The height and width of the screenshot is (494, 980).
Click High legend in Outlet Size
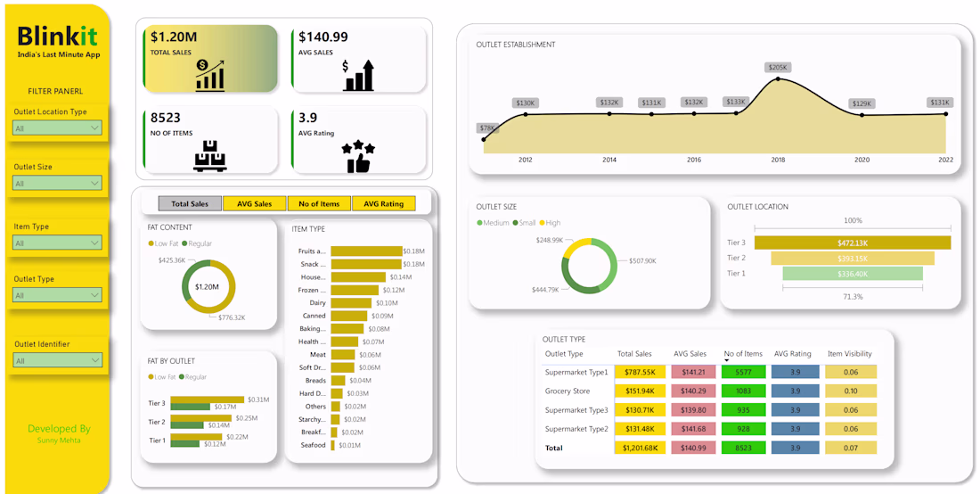pyautogui.click(x=550, y=223)
